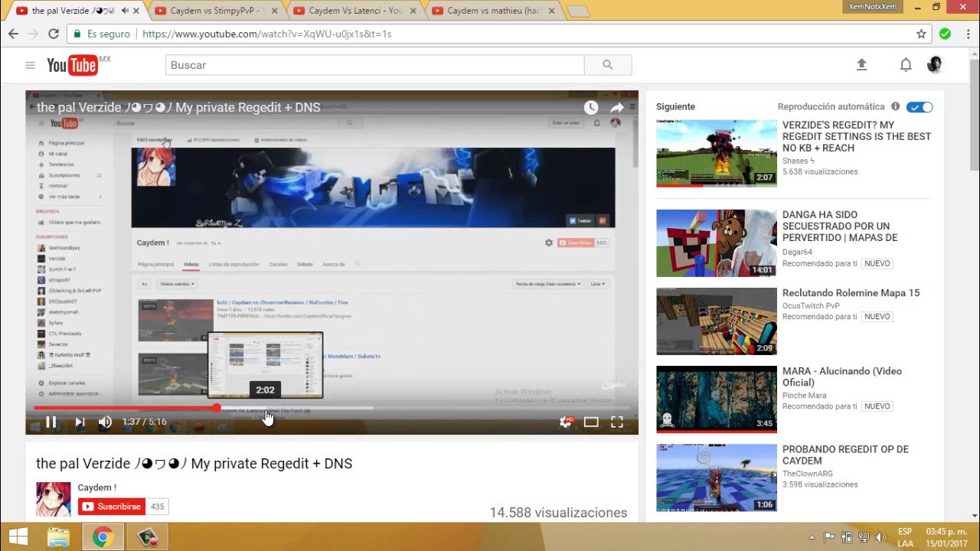Screen dimensions: 980x551
Task: Click the share arrow on video
Action: click(616, 108)
